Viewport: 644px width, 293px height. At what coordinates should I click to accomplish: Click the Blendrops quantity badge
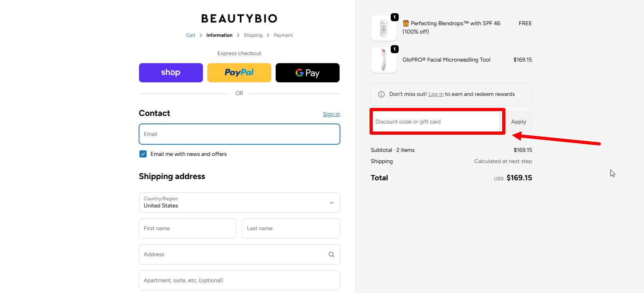click(394, 17)
